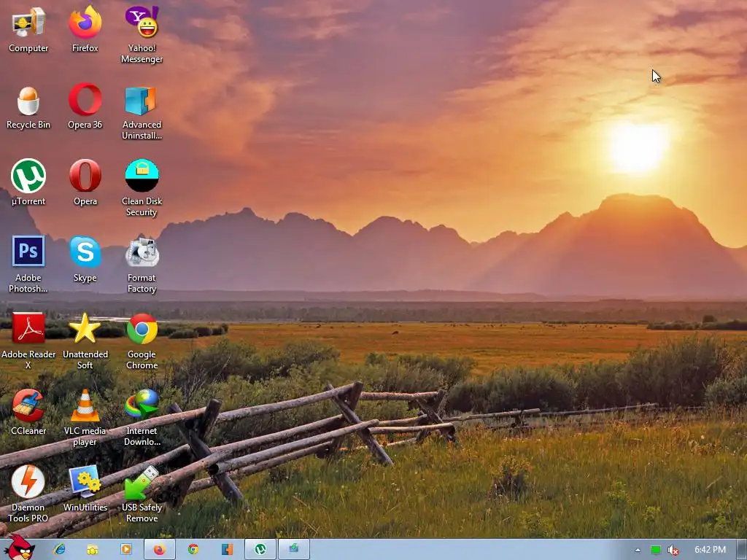This screenshot has height=560, width=747.
Task: Open the Computer desktop icon
Action: tap(28, 29)
